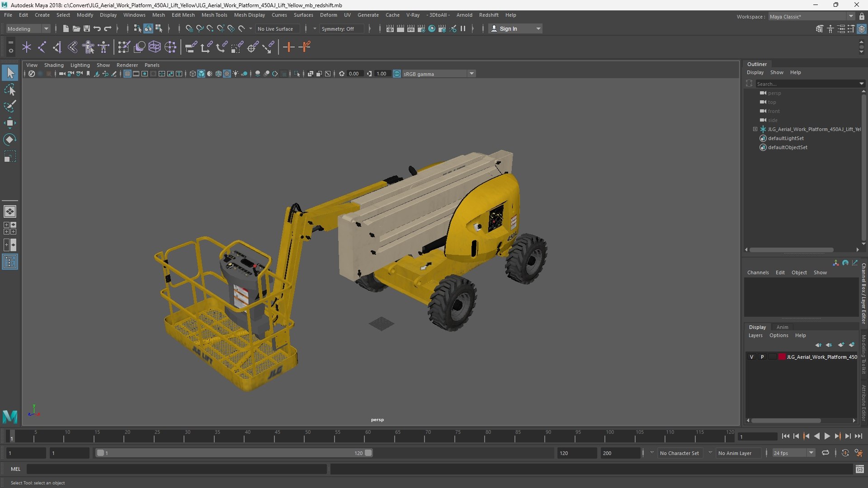The image size is (868, 488).
Task: Open the Workspace Maya Classic dropdown
Action: 811,17
